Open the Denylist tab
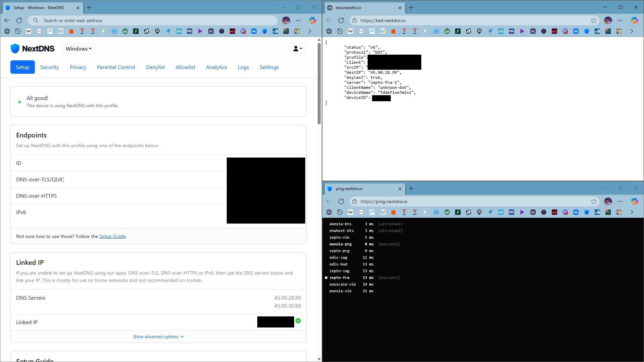The height and width of the screenshot is (362, 644). (x=155, y=67)
